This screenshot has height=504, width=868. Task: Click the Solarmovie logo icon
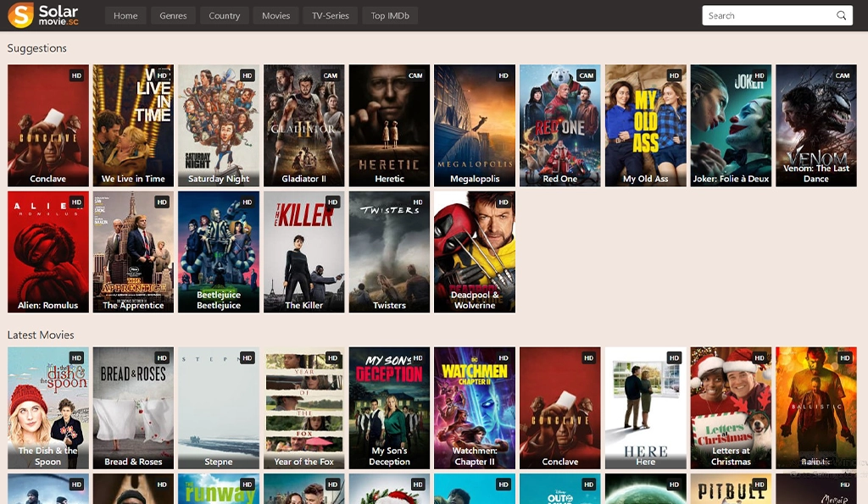(x=21, y=15)
